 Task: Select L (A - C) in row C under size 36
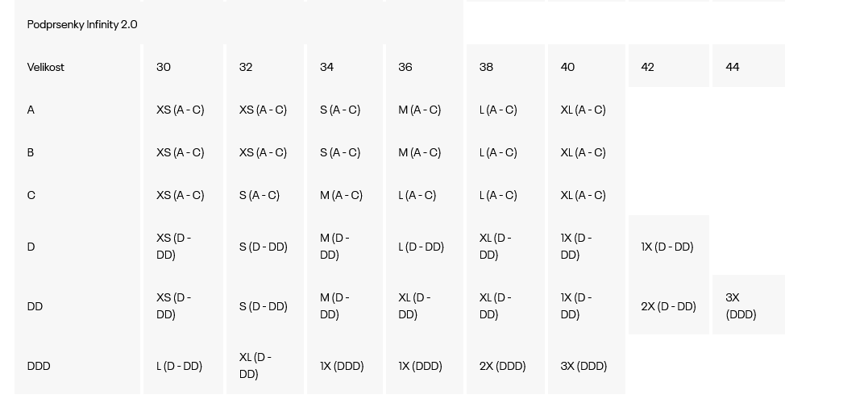tap(417, 195)
